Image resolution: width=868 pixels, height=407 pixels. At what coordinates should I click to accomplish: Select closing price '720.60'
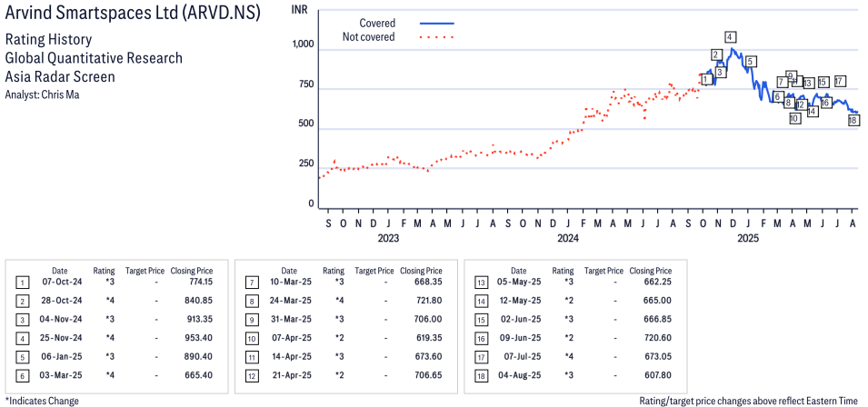click(659, 339)
